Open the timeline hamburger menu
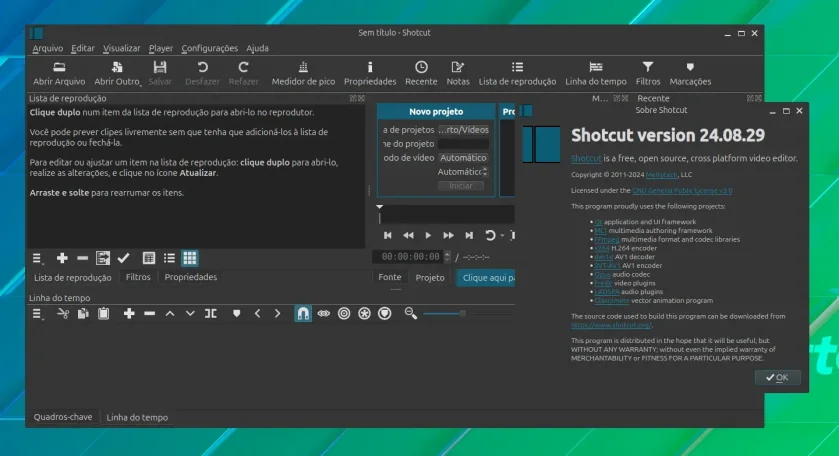The height and width of the screenshot is (456, 840). pos(37,314)
